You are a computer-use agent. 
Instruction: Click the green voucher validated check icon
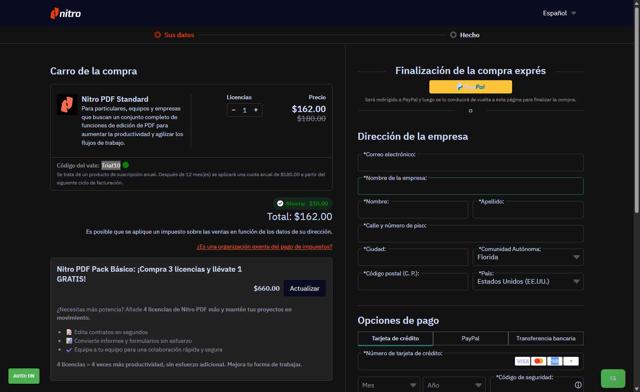[126, 165]
